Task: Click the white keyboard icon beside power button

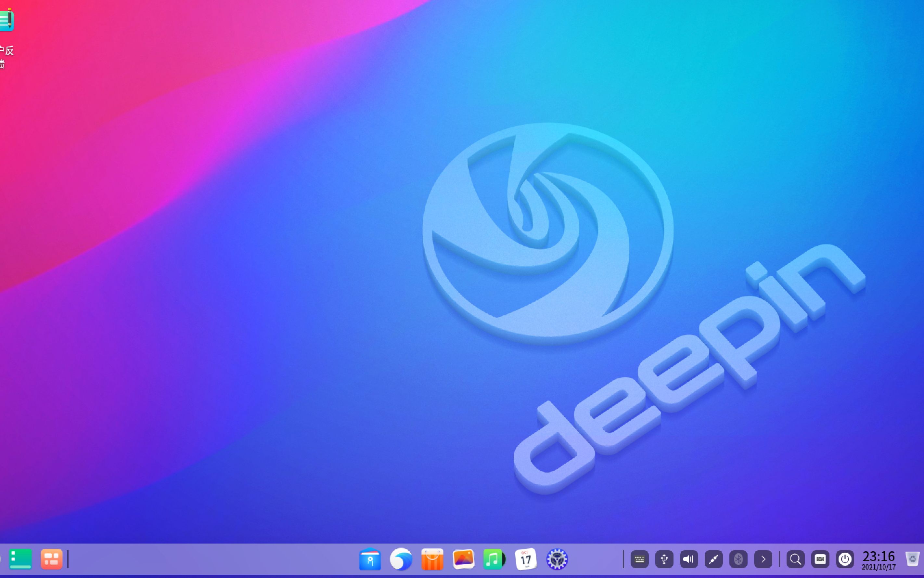Action: coord(820,559)
